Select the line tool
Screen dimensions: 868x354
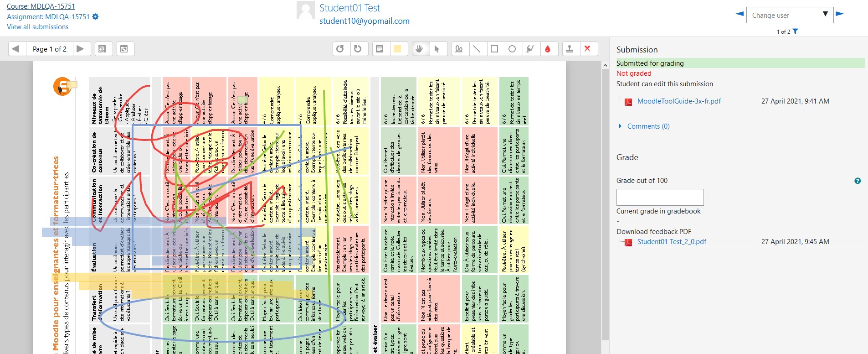477,49
